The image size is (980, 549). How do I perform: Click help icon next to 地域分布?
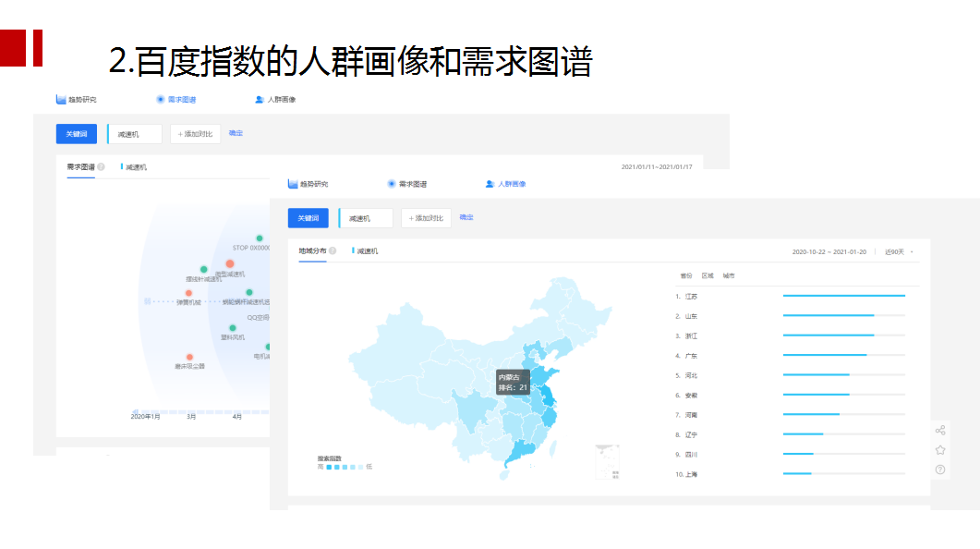[333, 250]
